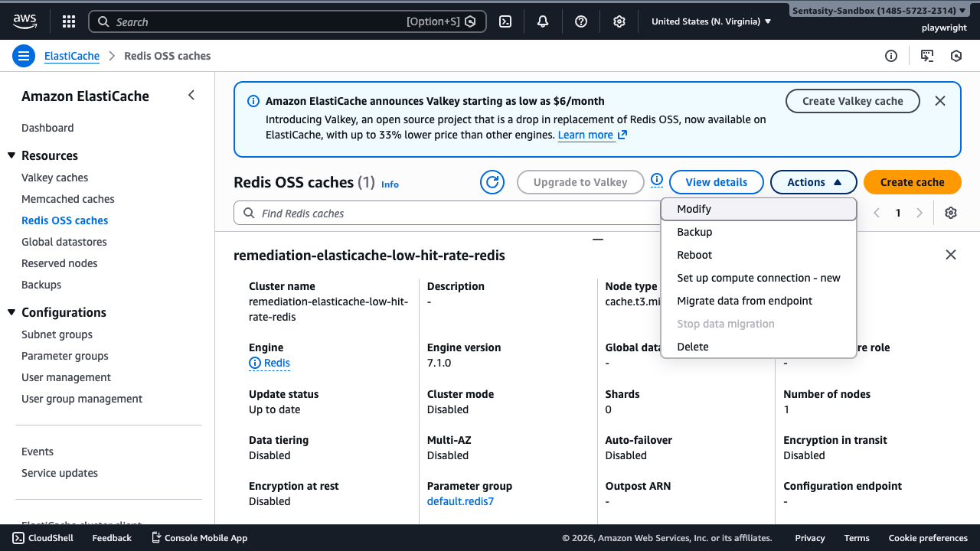The image size is (980, 551).
Task: Select Reboot from the Actions menu
Action: 694,254
